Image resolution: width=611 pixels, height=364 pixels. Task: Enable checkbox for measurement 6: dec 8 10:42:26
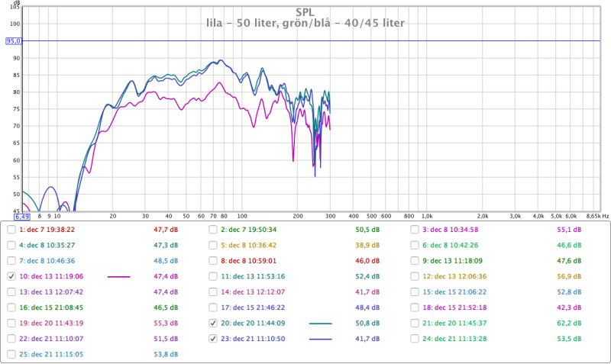(415, 245)
